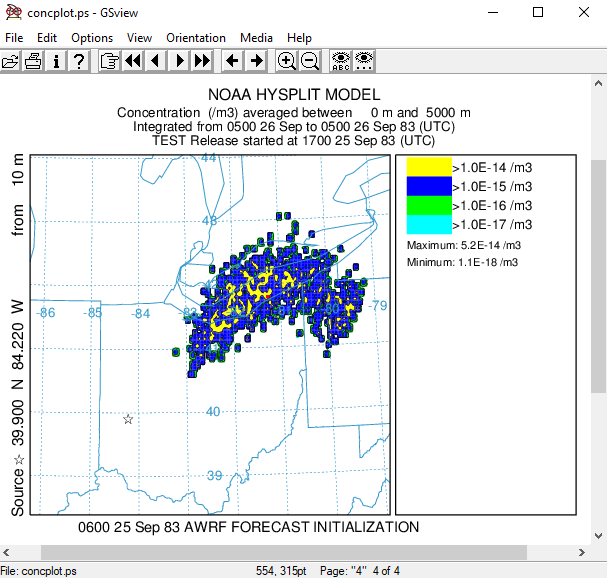Click the 'Concentration (/m3) averaged between' line
Screen dimensions: 607x578
(294, 113)
